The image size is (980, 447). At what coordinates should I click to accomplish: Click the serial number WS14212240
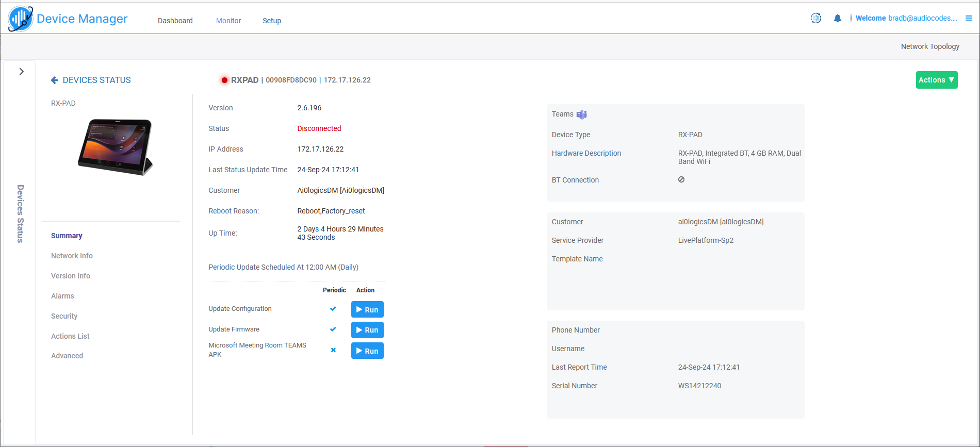pos(699,386)
